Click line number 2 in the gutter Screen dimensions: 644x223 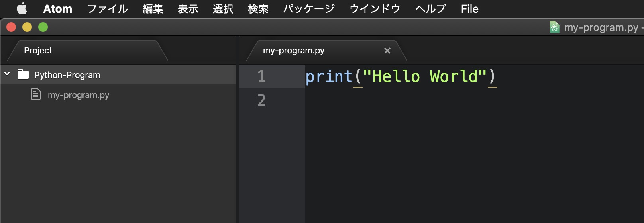(x=261, y=100)
